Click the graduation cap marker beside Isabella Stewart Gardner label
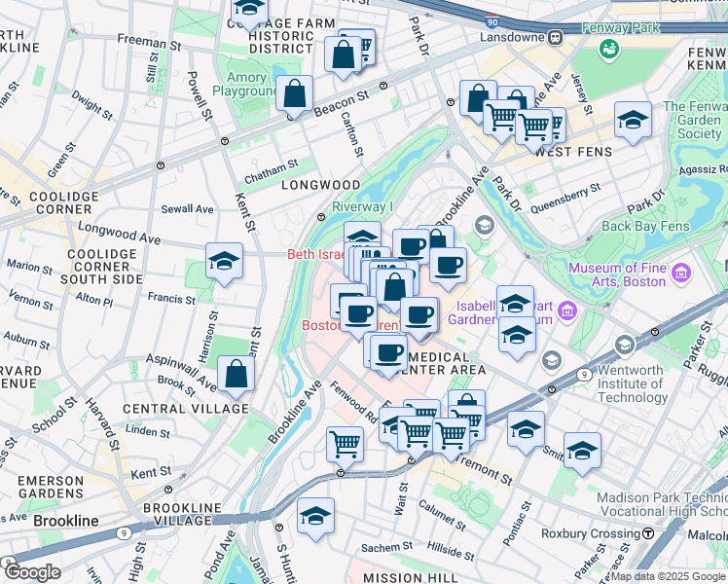 [x=515, y=302]
